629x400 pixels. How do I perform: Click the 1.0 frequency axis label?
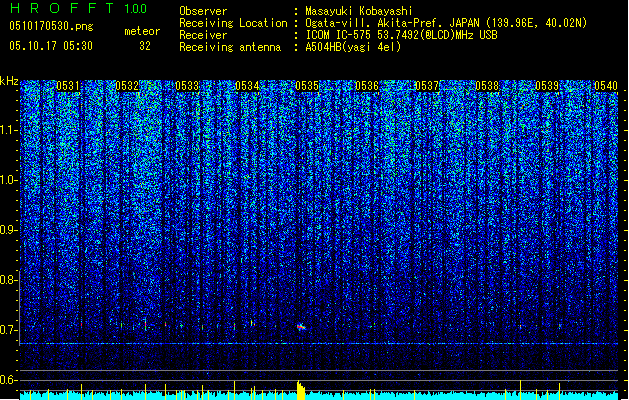point(8,180)
